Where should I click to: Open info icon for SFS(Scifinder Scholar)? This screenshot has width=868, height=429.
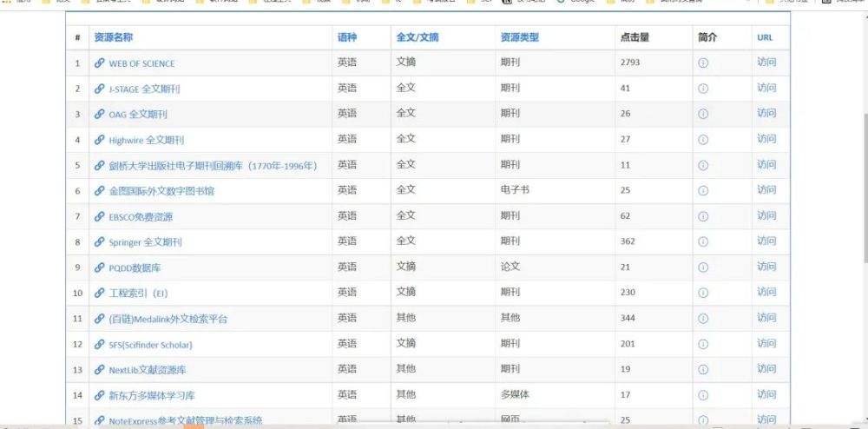(x=703, y=344)
